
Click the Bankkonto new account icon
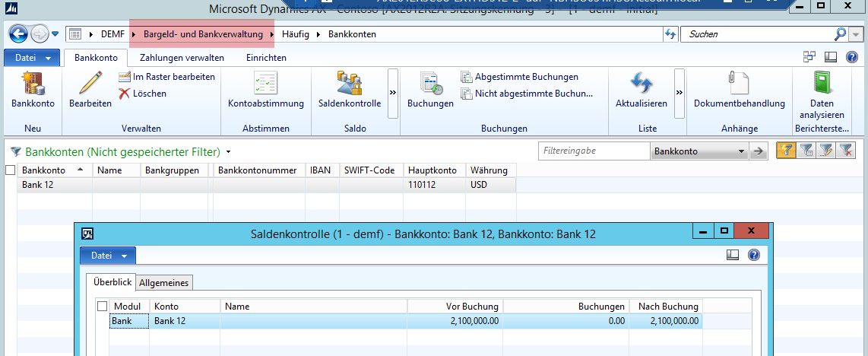click(x=33, y=84)
